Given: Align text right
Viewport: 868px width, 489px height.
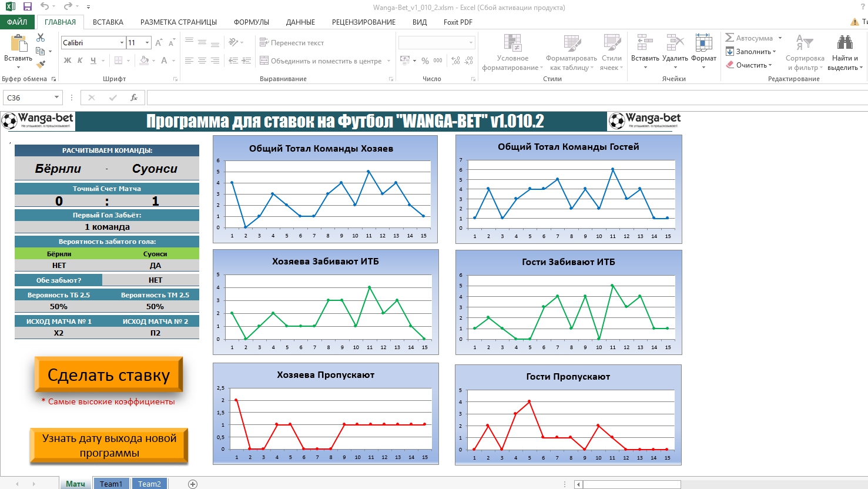Looking at the screenshot, I should pyautogui.click(x=215, y=61).
